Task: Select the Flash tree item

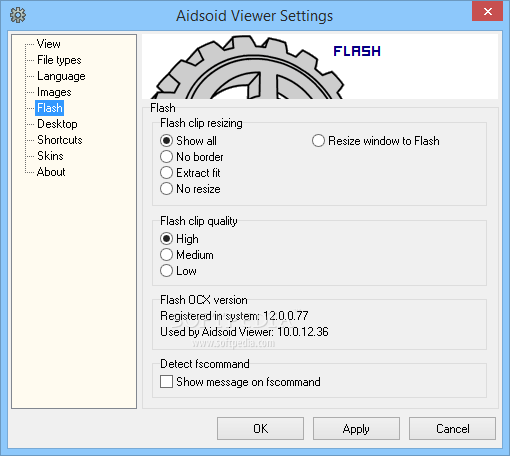Action: [x=50, y=108]
